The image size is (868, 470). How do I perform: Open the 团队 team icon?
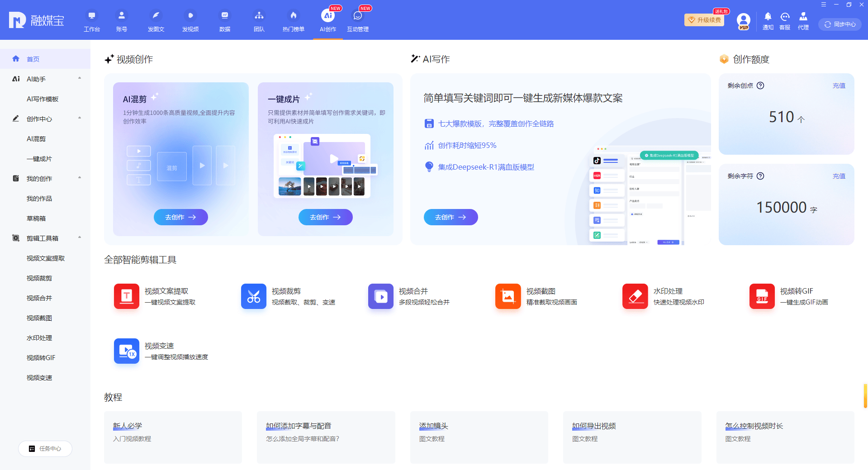tap(259, 21)
